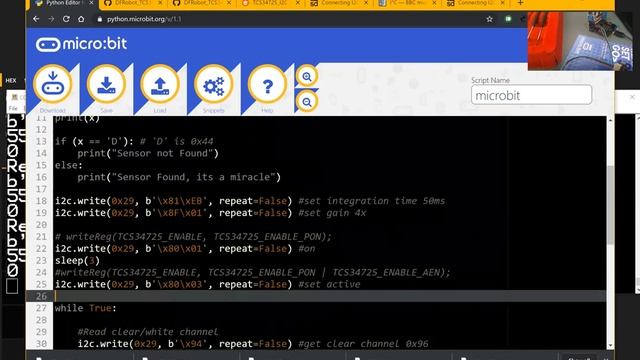640x360 pixels.
Task: Switch to the Python Editor tab
Action: (64, 3)
